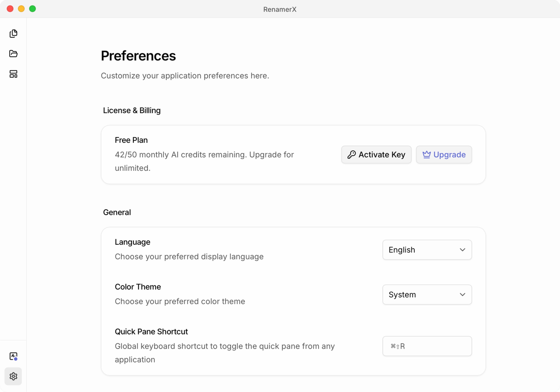Click the Upgrade button

[444, 155]
